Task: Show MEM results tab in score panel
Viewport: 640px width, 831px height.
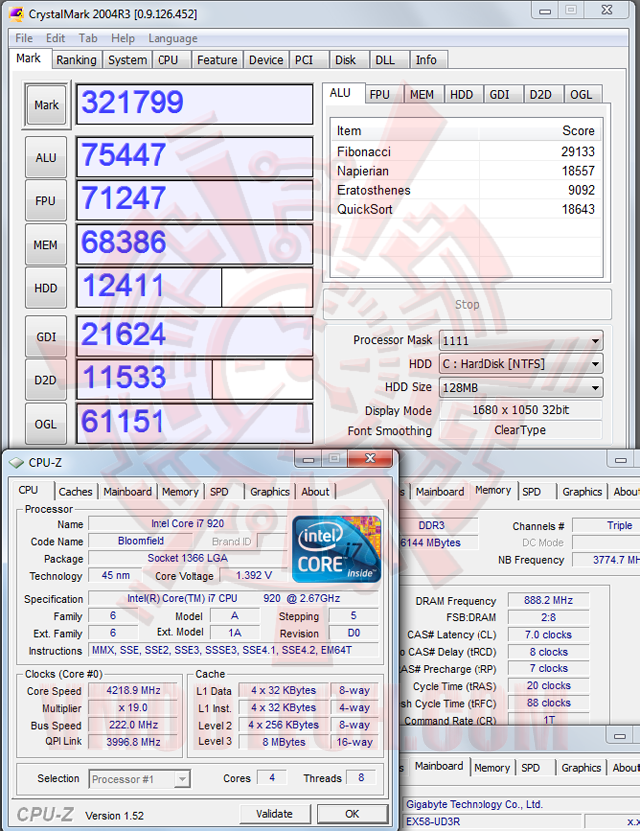Action: (x=422, y=94)
